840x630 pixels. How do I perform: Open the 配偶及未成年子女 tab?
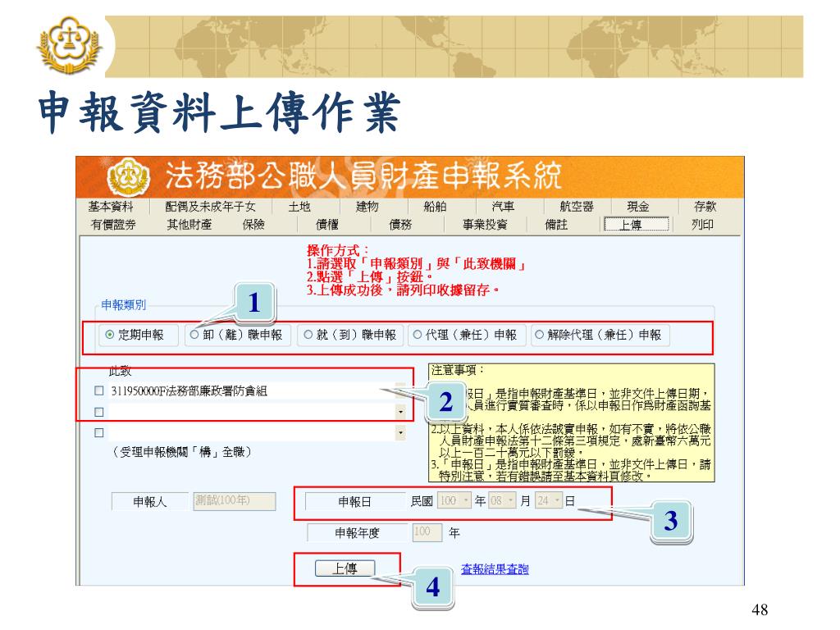click(x=211, y=206)
